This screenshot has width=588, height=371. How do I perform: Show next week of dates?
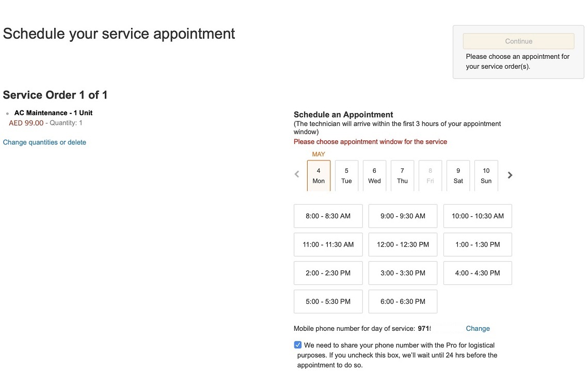click(x=510, y=175)
